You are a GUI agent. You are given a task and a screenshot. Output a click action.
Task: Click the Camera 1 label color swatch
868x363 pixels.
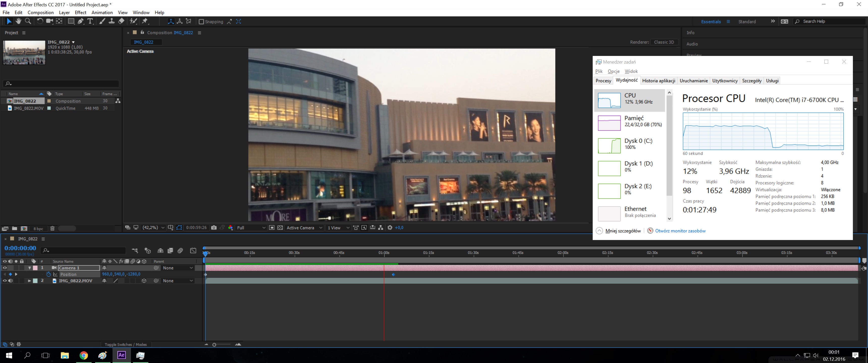pyautogui.click(x=35, y=268)
